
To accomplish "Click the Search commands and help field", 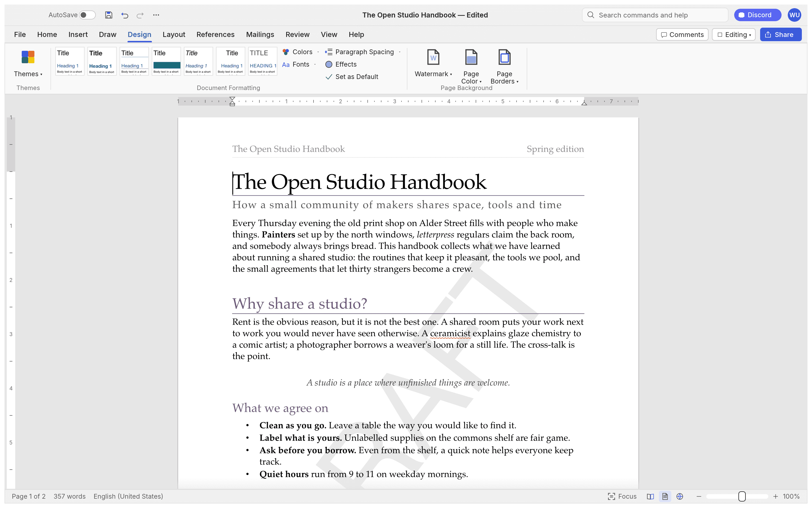I will pyautogui.click(x=655, y=15).
